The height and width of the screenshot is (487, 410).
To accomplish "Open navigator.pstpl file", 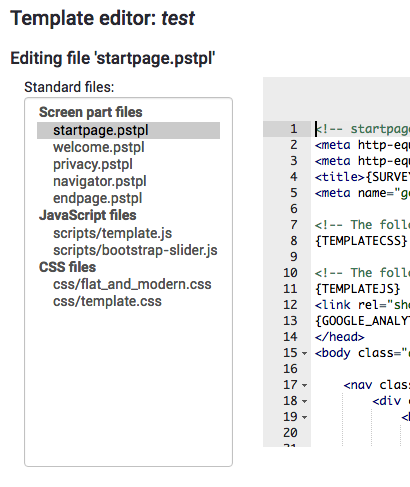I will click(x=100, y=181).
